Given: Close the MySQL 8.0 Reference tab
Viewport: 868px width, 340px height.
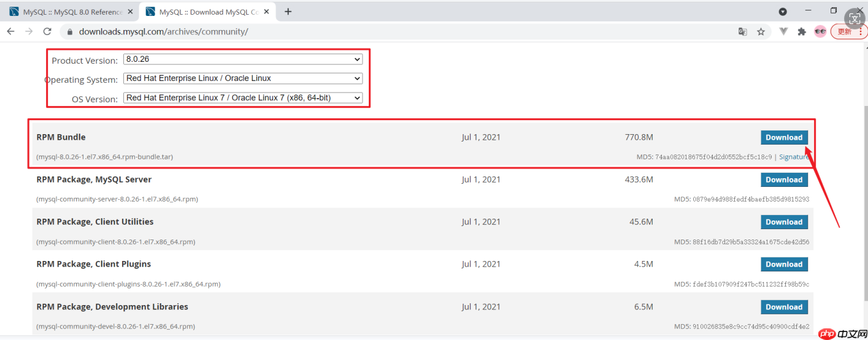Looking at the screenshot, I should (x=129, y=12).
